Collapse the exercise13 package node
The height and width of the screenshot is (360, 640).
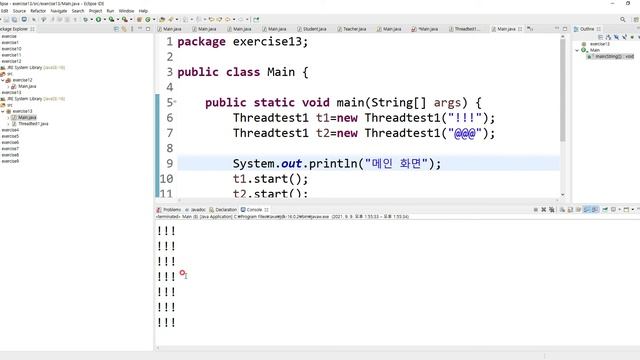click(x=3, y=111)
